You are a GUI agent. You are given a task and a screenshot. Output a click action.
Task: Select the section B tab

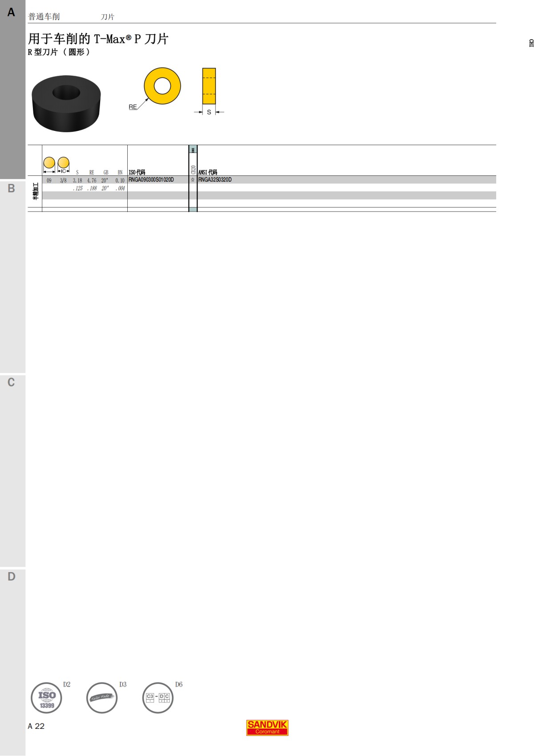[x=12, y=276]
